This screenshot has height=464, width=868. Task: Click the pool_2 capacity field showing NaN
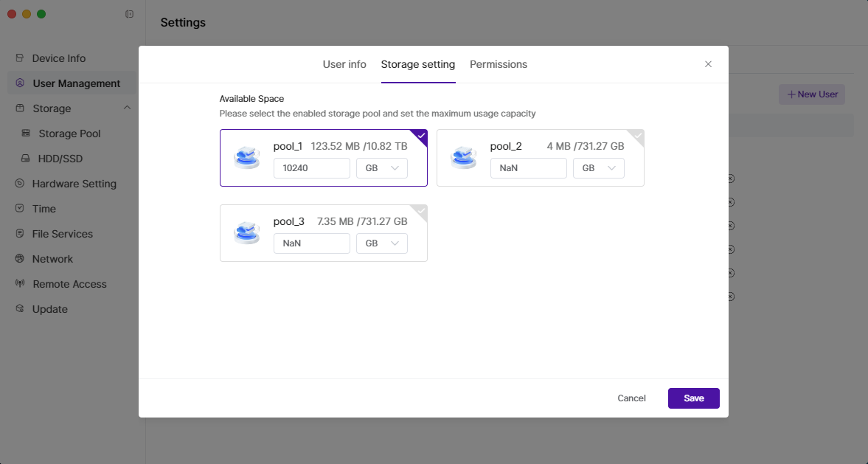(529, 167)
